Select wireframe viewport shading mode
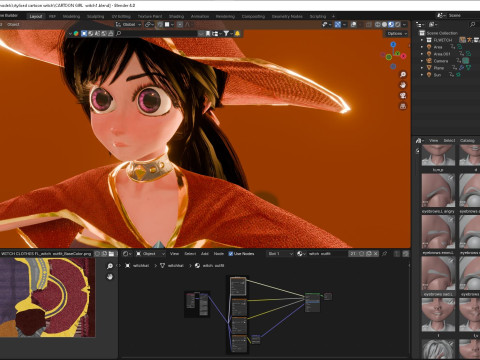480x360 pixels. pos(378,24)
